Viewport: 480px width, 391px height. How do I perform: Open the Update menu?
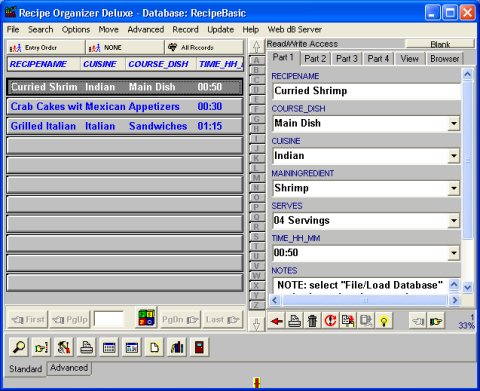coord(220,30)
